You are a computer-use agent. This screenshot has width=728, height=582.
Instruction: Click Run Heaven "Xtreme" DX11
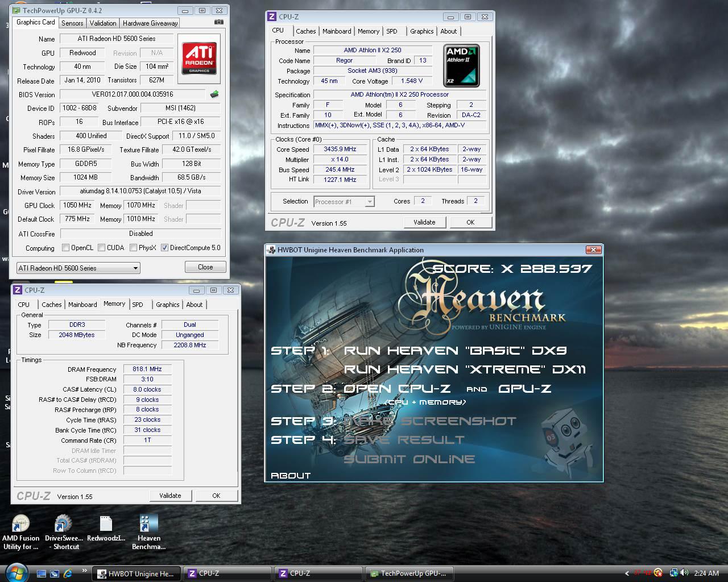(x=465, y=369)
